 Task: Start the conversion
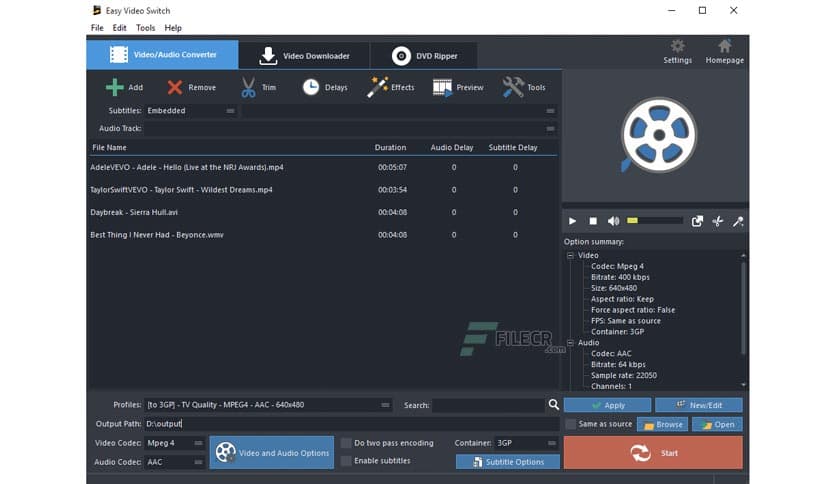pyautogui.click(x=653, y=453)
